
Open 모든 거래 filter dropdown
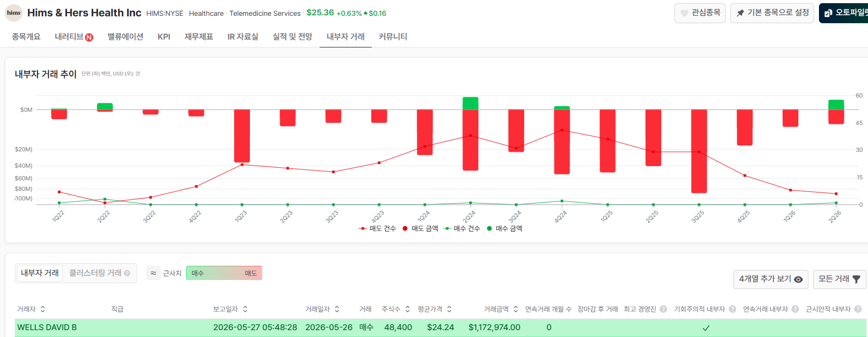point(839,279)
